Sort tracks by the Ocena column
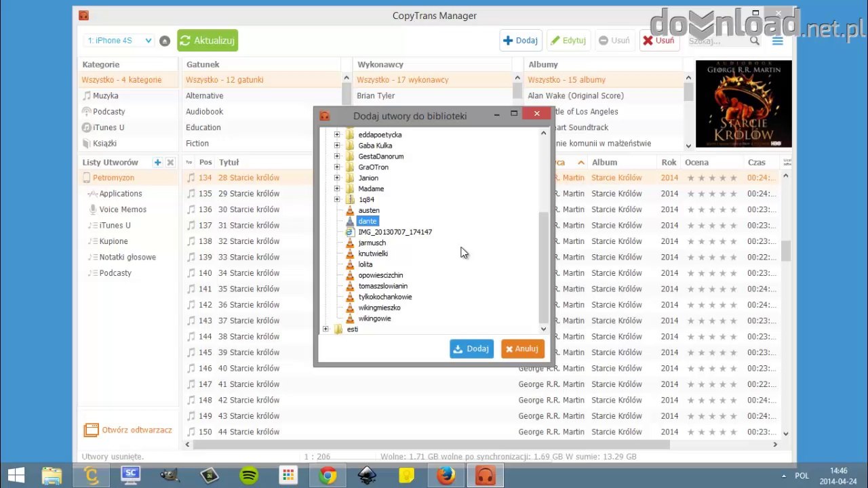 [x=696, y=163]
